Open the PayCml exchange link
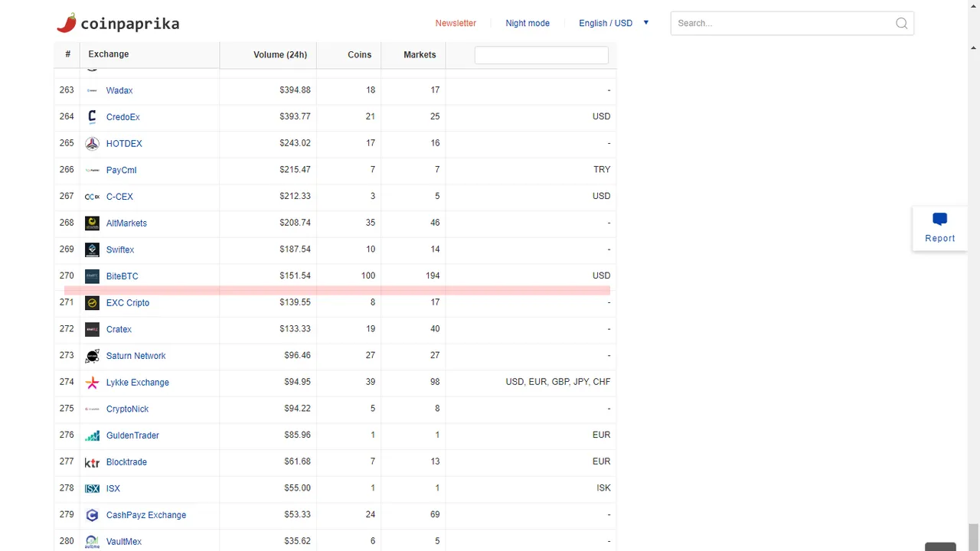This screenshot has width=980, height=551. tap(121, 170)
